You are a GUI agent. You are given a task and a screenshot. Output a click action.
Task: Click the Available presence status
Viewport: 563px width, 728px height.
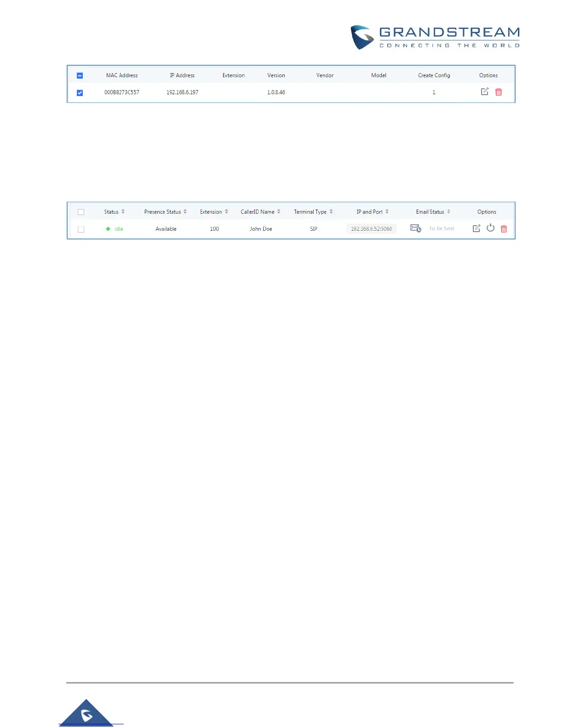[166, 229]
